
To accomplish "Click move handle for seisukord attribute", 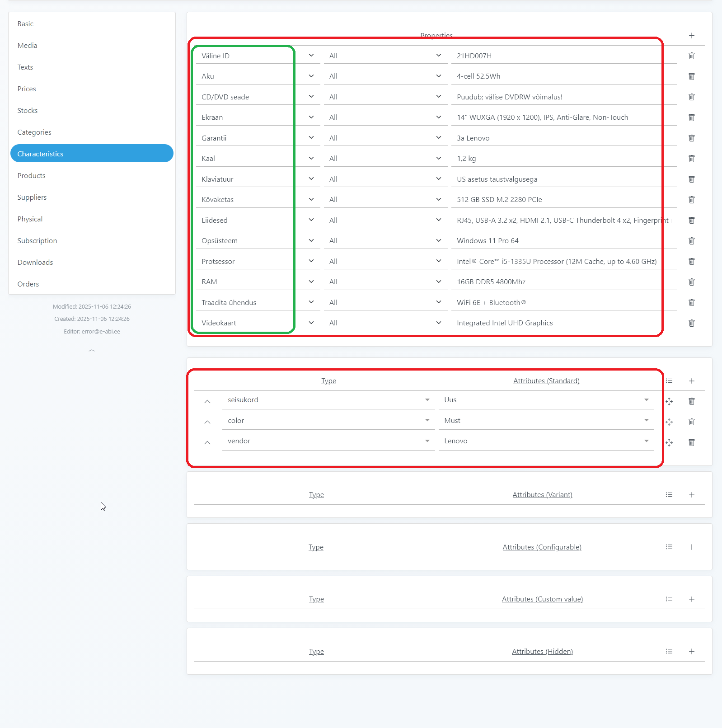I will (x=669, y=401).
